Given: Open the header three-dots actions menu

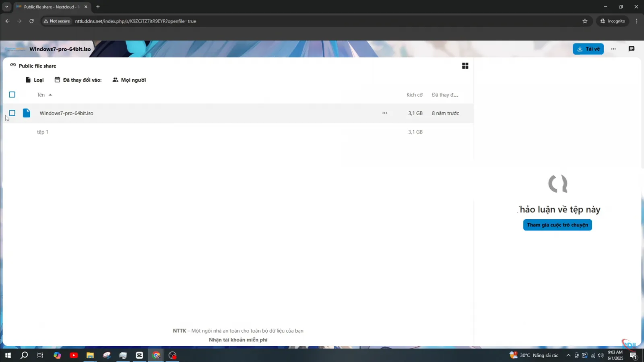Looking at the screenshot, I should pos(613,49).
